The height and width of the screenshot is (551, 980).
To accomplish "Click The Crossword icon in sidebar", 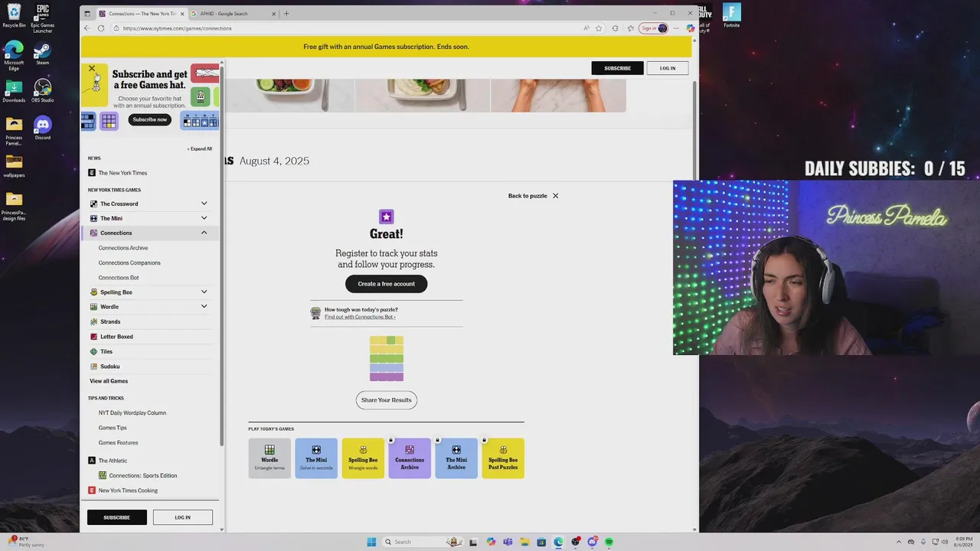I will 93,204.
